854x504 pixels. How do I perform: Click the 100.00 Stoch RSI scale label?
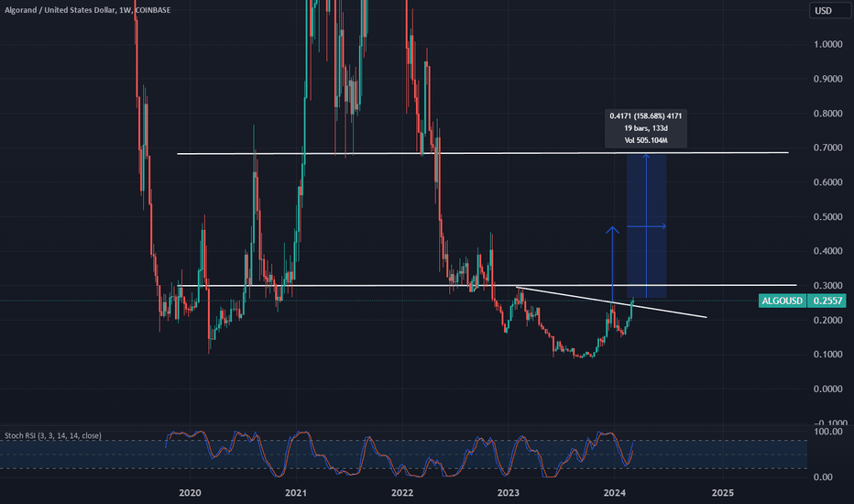[x=827, y=432]
